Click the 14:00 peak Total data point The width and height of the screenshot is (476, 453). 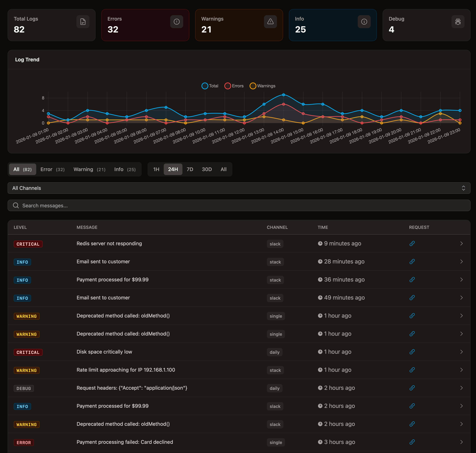pos(283,95)
